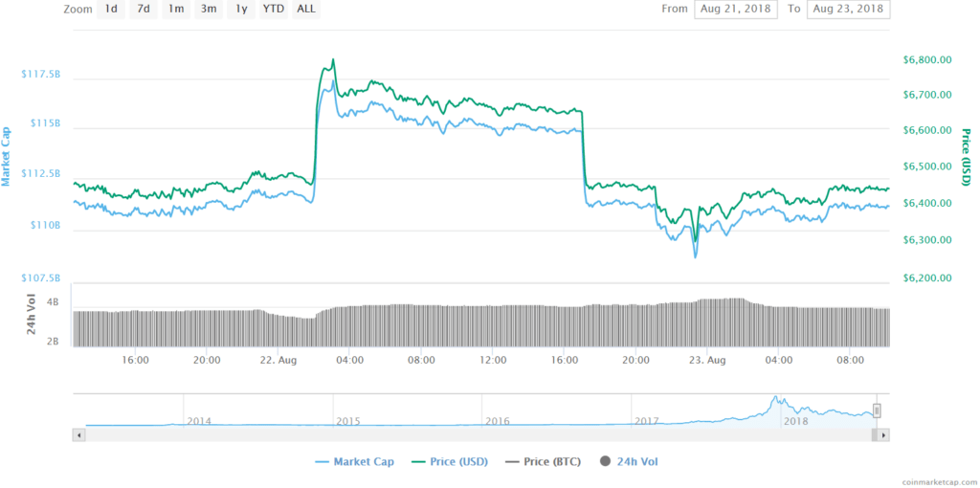Click the navigator right scroll arrow
Viewport: 980px width, 488px height.
click(x=883, y=434)
